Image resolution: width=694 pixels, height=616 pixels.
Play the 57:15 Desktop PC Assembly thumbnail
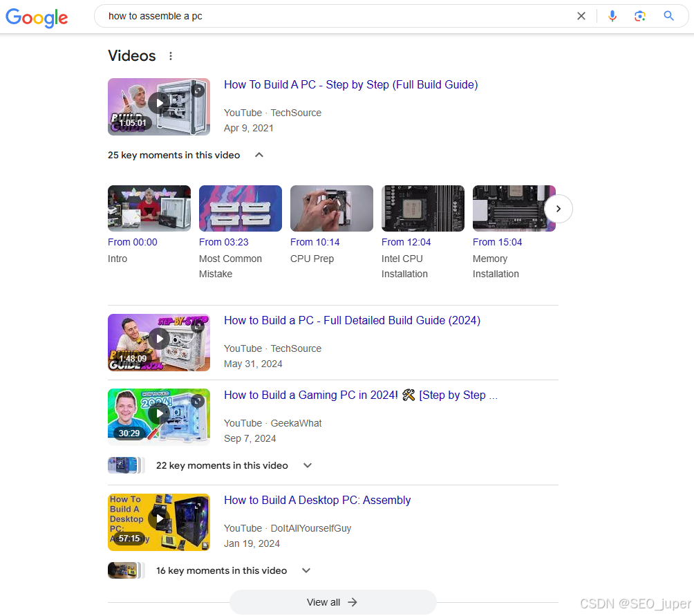159,522
